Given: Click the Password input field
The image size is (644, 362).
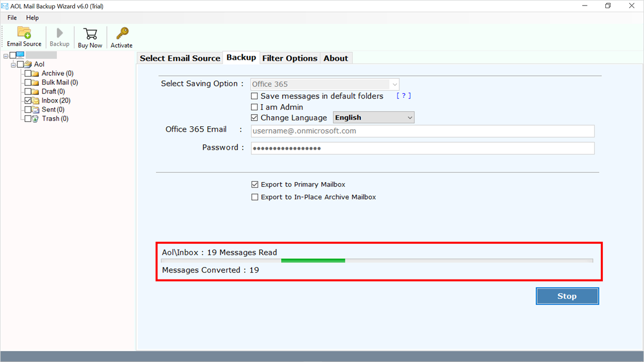Looking at the screenshot, I should tap(423, 148).
